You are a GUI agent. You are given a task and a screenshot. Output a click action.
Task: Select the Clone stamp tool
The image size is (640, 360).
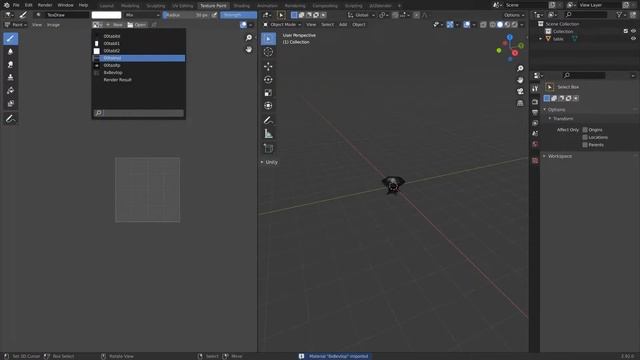pyautogui.click(x=11, y=77)
